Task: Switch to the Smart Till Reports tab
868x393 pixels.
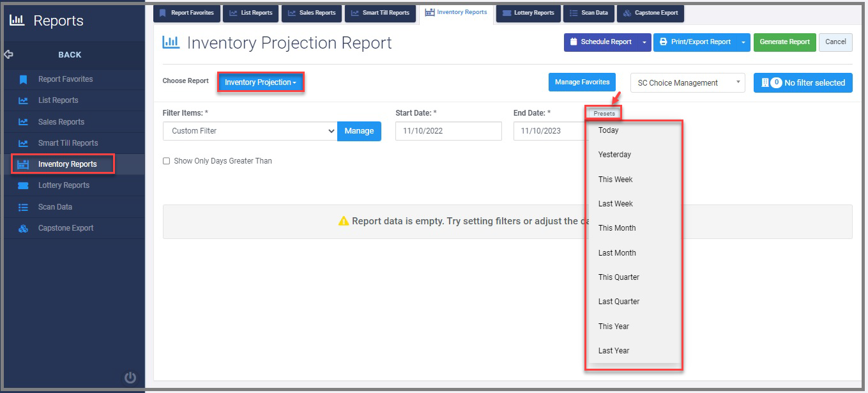Action: coord(381,13)
